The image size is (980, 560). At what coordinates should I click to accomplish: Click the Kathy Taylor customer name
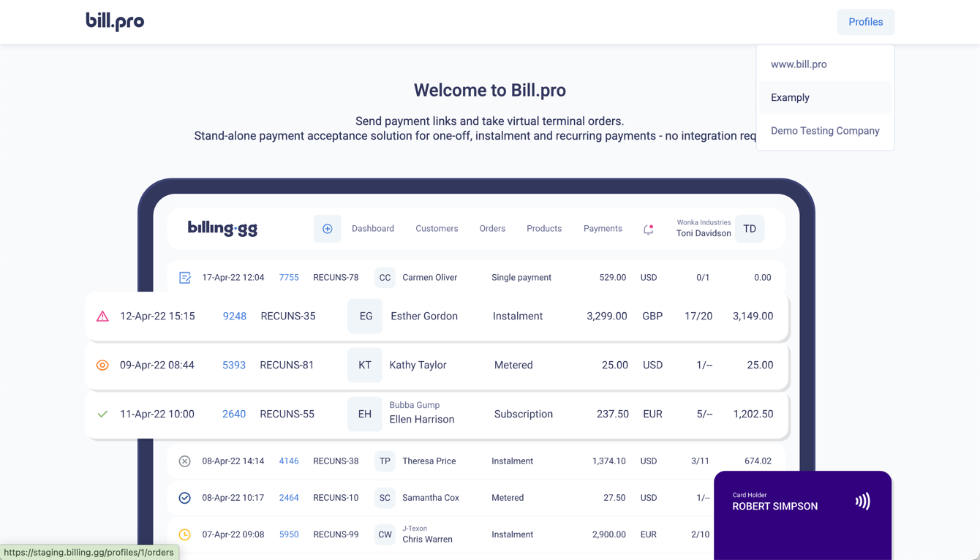418,365
